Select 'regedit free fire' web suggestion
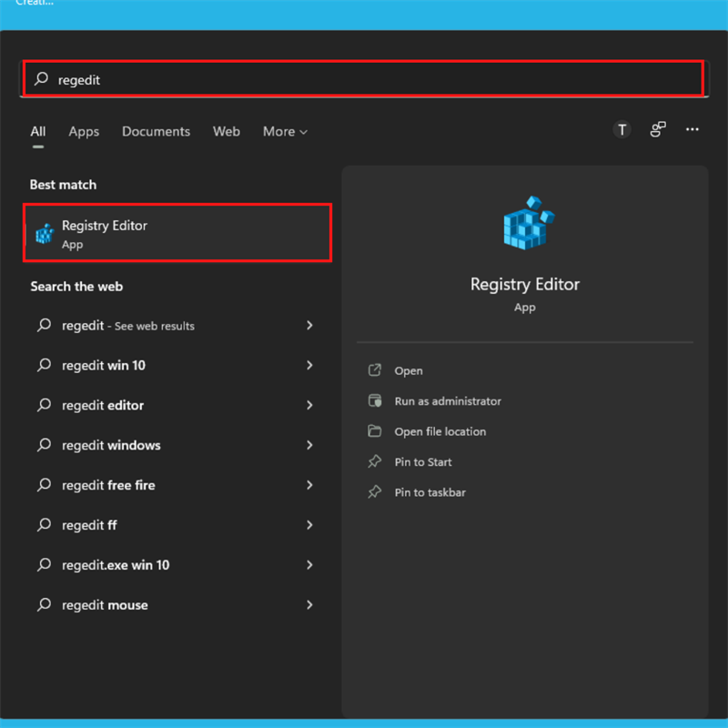 tap(177, 485)
